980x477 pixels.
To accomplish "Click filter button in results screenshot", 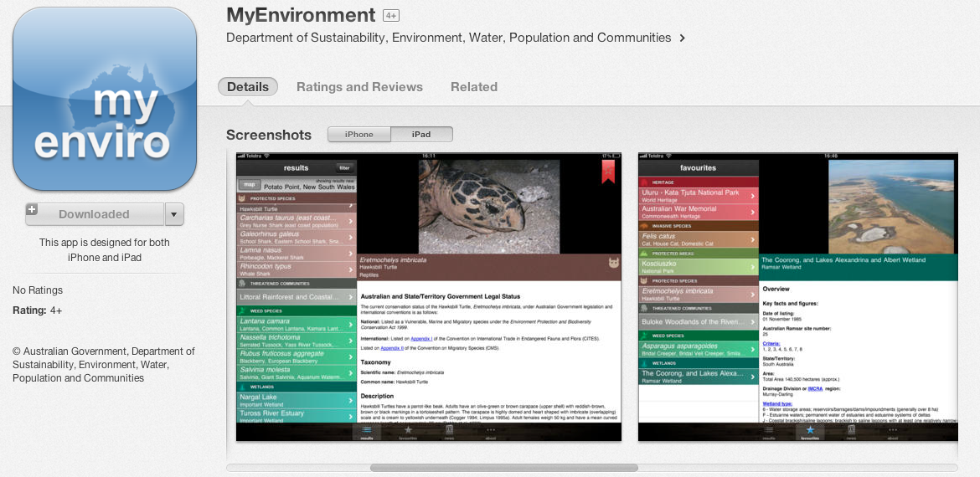I will point(344,167).
